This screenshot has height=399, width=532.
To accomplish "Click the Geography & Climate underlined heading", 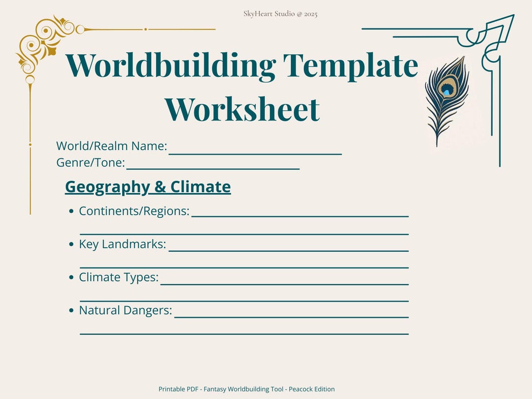I will point(148,187).
